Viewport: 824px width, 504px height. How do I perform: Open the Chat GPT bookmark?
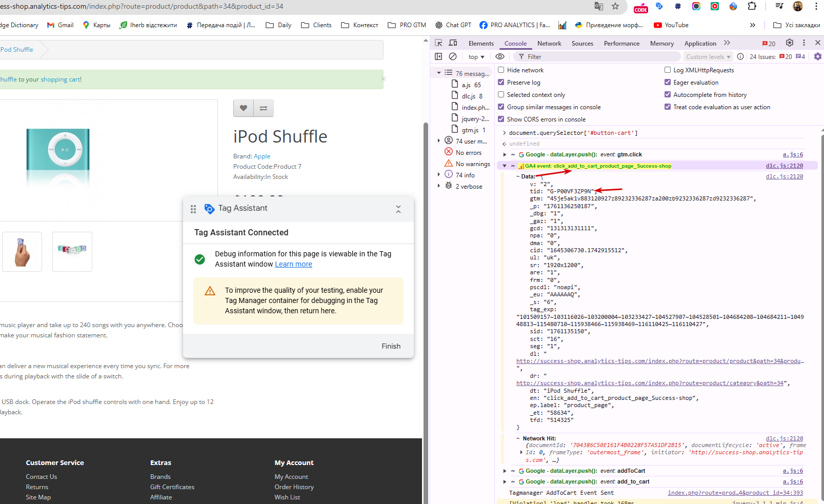453,25
